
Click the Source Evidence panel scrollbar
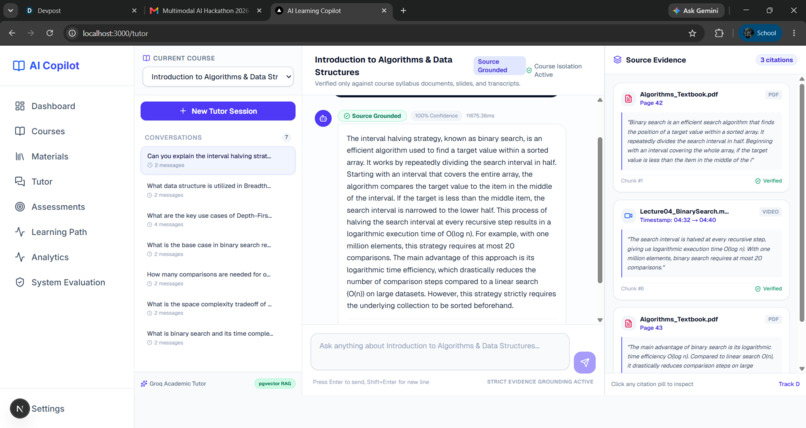click(x=801, y=203)
